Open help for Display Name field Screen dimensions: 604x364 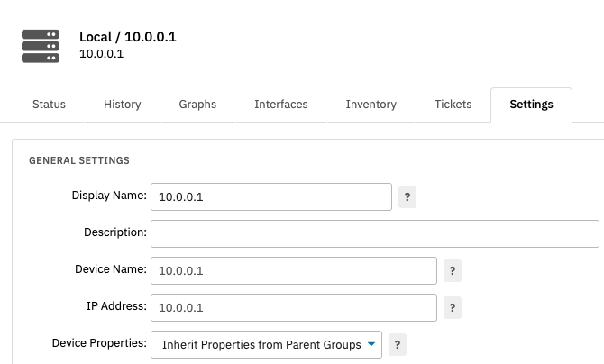pyautogui.click(x=407, y=196)
